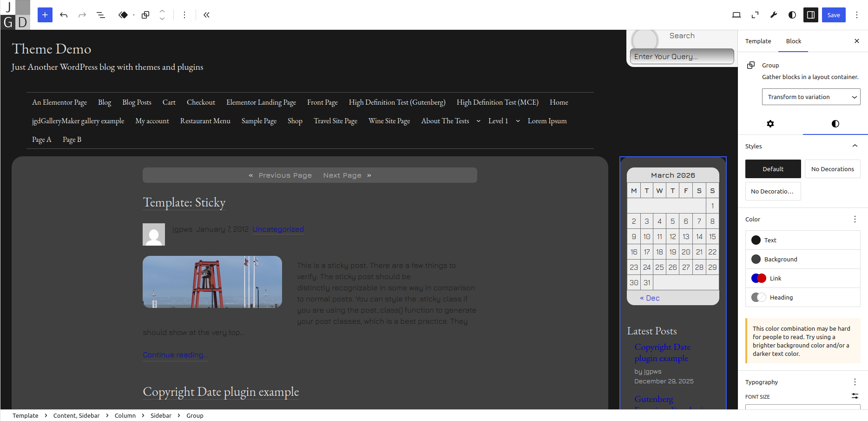Open the Transform to variation dropdown

811,97
